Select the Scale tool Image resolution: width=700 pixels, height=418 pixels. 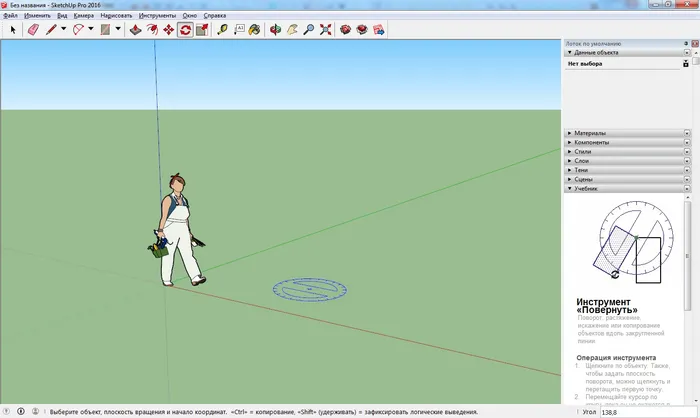tap(202, 30)
